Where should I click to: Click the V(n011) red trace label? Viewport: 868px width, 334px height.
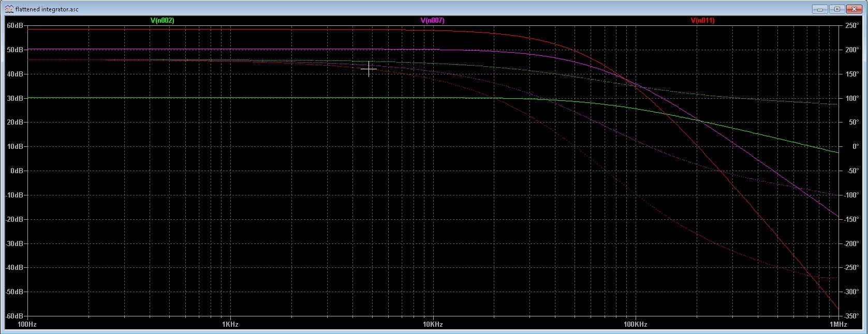(702, 21)
